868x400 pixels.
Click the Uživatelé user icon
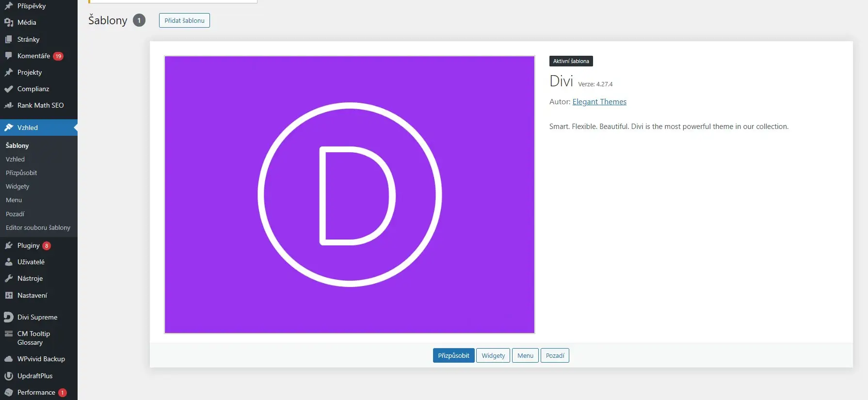point(9,262)
